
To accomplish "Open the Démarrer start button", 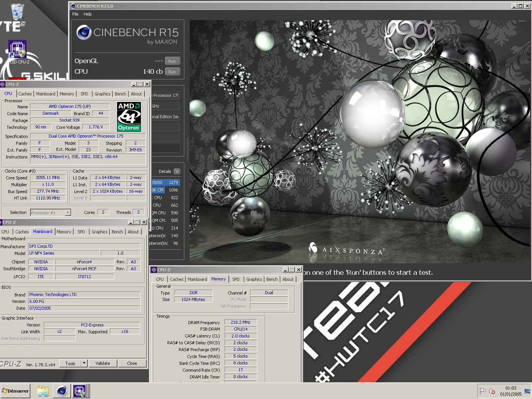I will pyautogui.click(x=15, y=391).
